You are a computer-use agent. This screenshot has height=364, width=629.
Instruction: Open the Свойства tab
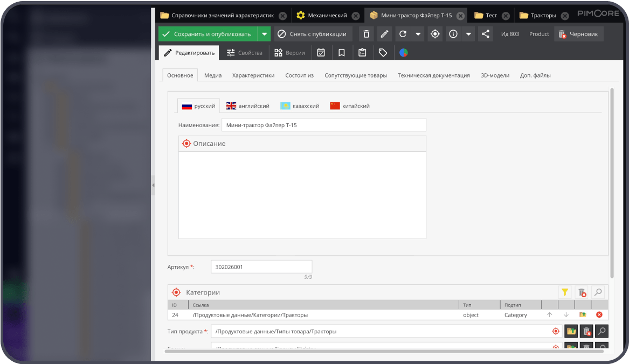pyautogui.click(x=244, y=53)
